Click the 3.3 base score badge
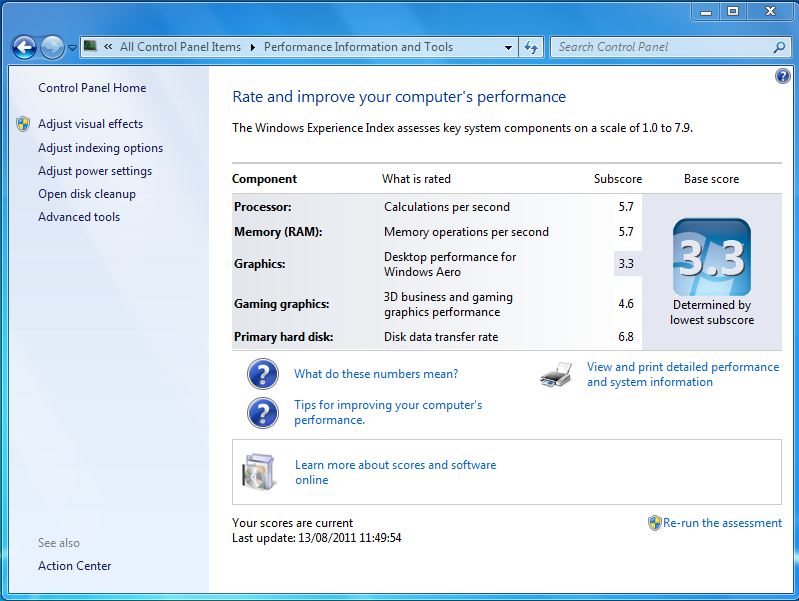 pos(712,257)
